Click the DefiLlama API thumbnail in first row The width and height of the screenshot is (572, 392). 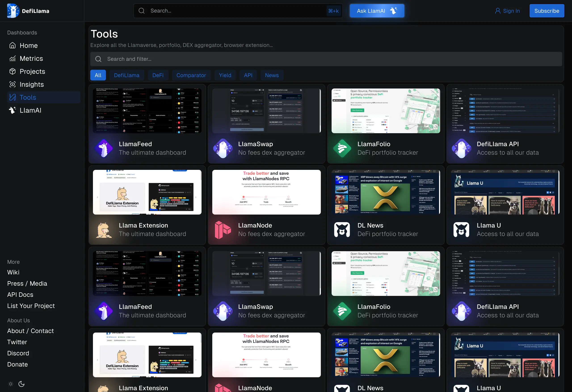[505, 111]
